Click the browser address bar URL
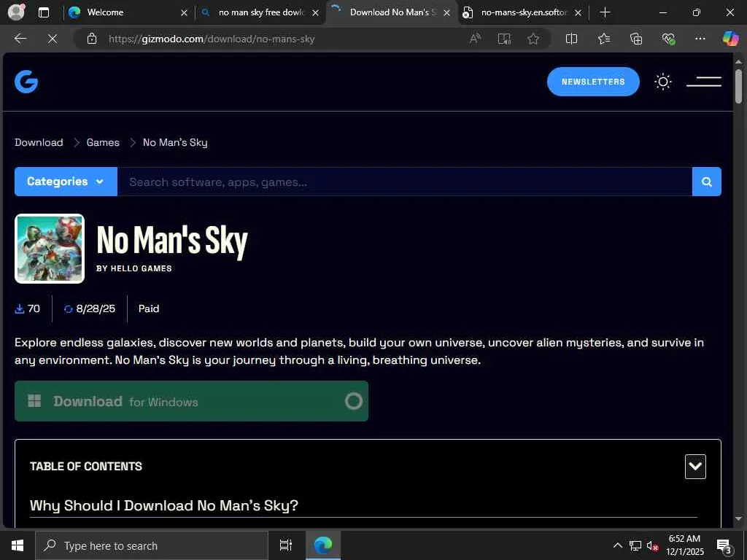Screen dimensions: 747x560 click(x=212, y=39)
